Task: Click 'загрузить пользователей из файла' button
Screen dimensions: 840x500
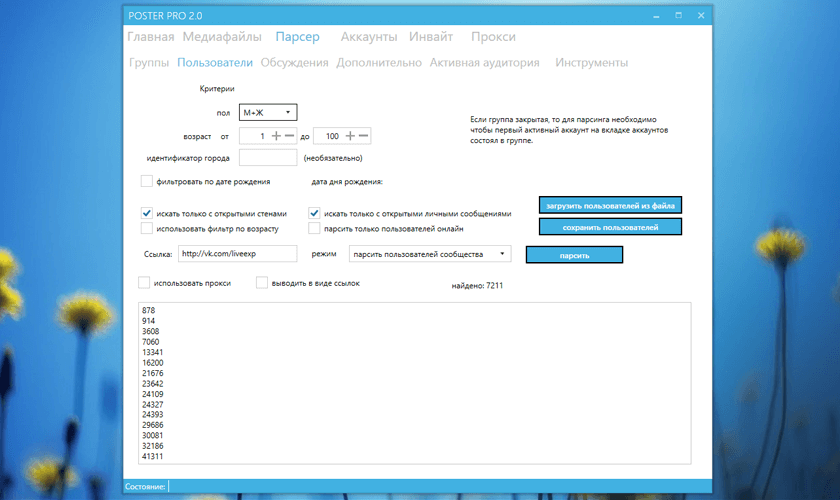Action: 610,205
